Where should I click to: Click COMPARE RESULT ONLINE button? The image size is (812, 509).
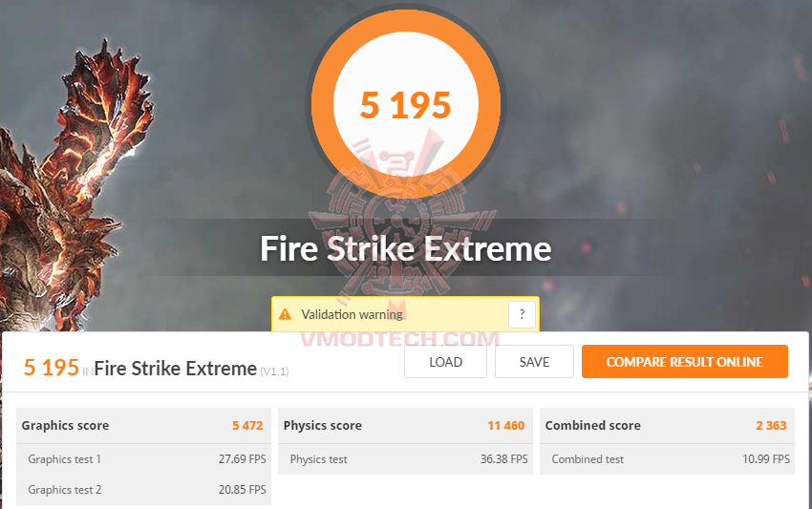point(685,361)
